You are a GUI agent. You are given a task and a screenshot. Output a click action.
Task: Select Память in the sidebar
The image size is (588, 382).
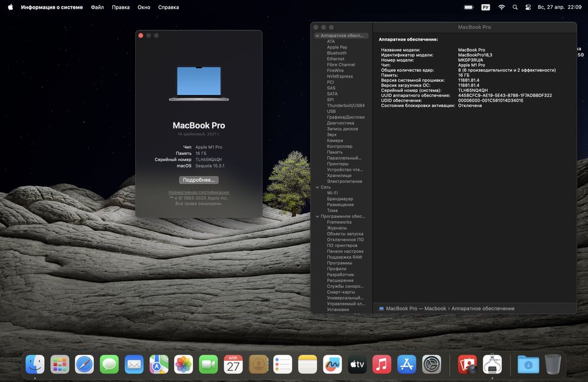click(335, 152)
